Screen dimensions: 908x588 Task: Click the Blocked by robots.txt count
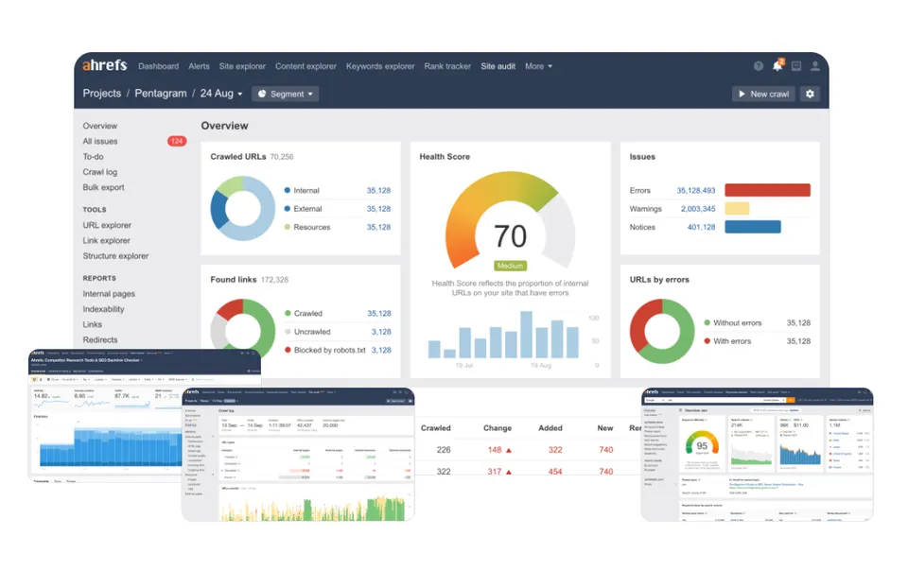point(381,350)
